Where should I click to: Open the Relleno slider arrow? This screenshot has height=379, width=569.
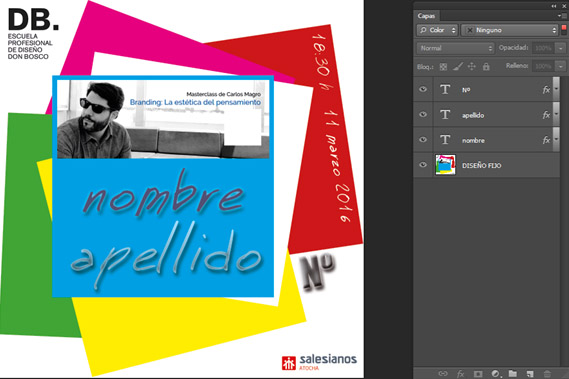[x=561, y=66]
